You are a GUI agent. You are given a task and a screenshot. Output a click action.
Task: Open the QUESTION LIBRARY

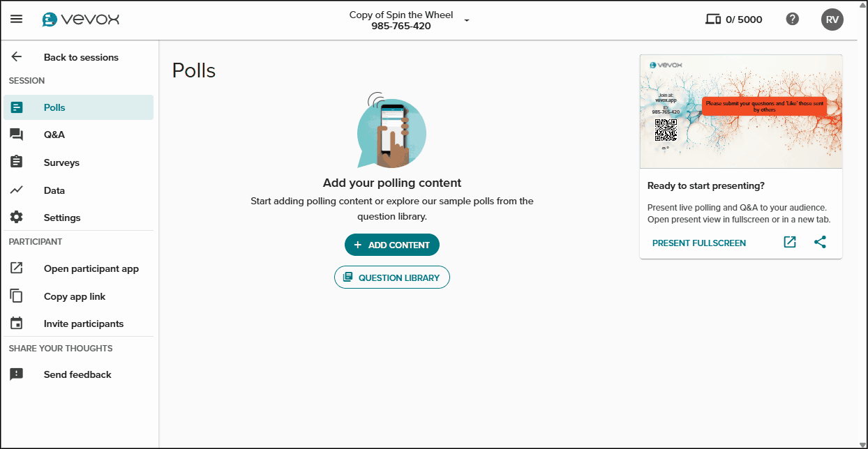[391, 277]
